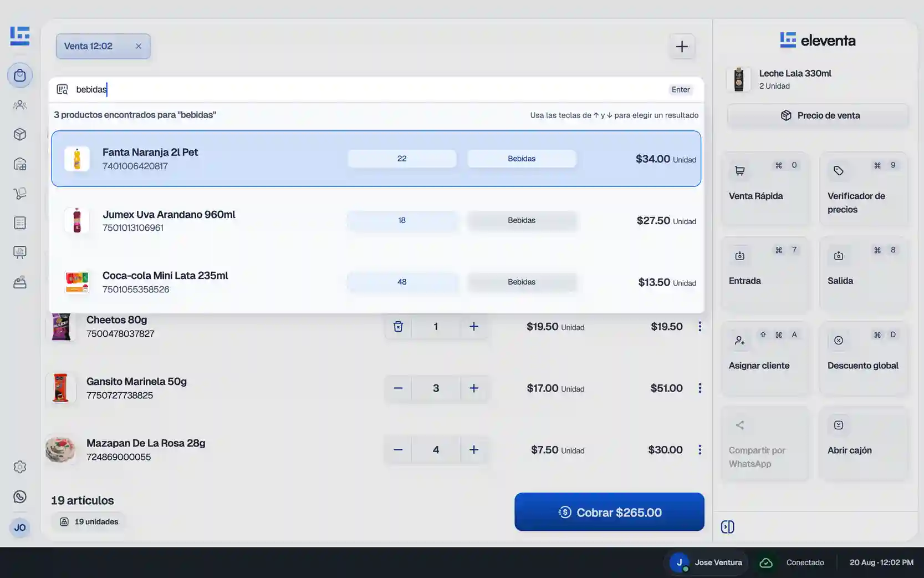Open the inventory store icon in sidebar
The image size is (924, 578).
pyautogui.click(x=20, y=164)
